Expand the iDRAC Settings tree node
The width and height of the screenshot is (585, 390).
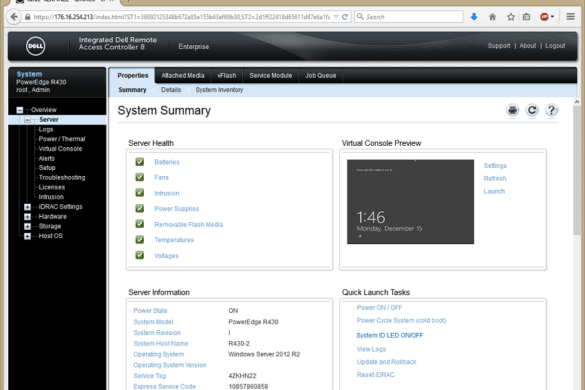click(27, 207)
